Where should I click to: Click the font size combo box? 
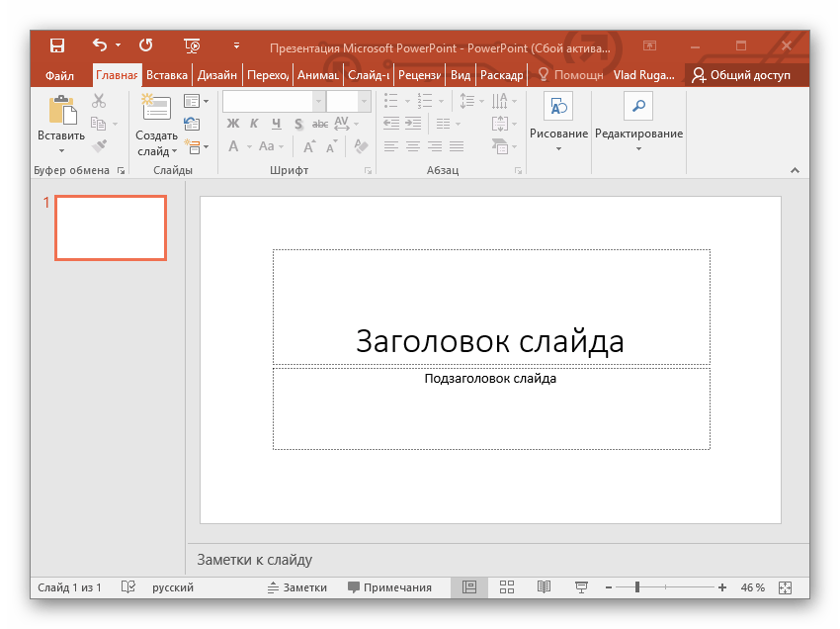coord(348,101)
